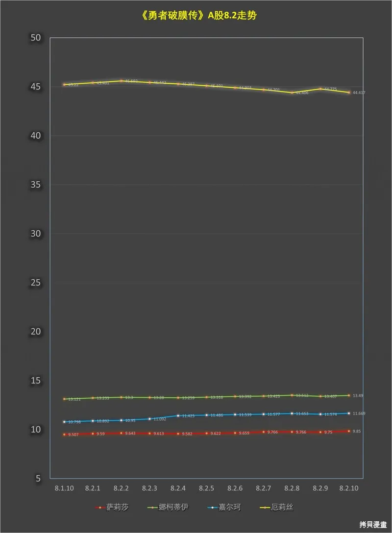
Task: Select the green series value 13.121
Action: point(74,399)
